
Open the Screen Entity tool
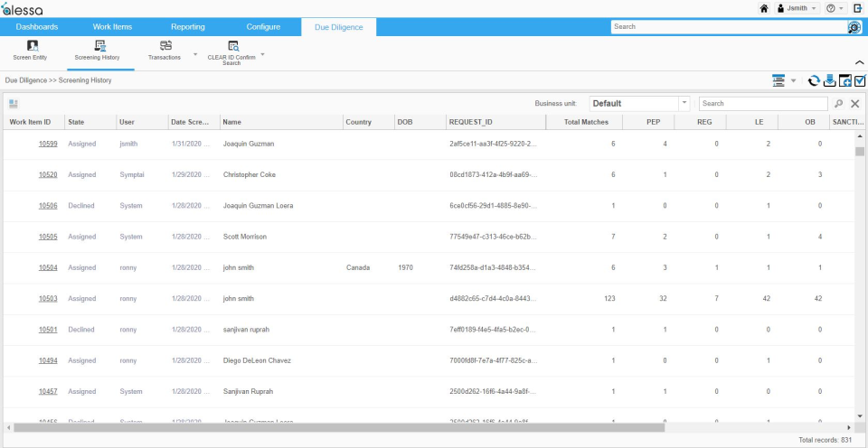[x=30, y=51]
